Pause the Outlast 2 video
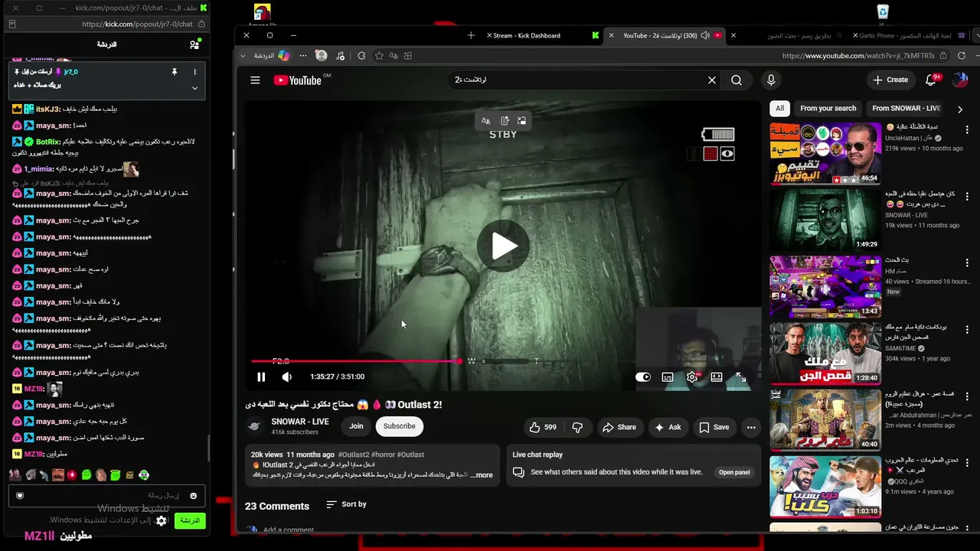The height and width of the screenshot is (551, 980). click(261, 377)
